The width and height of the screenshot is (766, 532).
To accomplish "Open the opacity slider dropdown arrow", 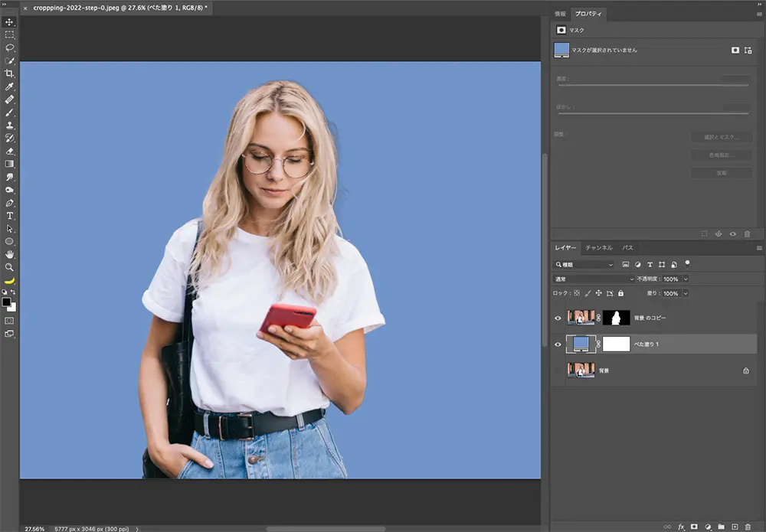I will click(686, 279).
